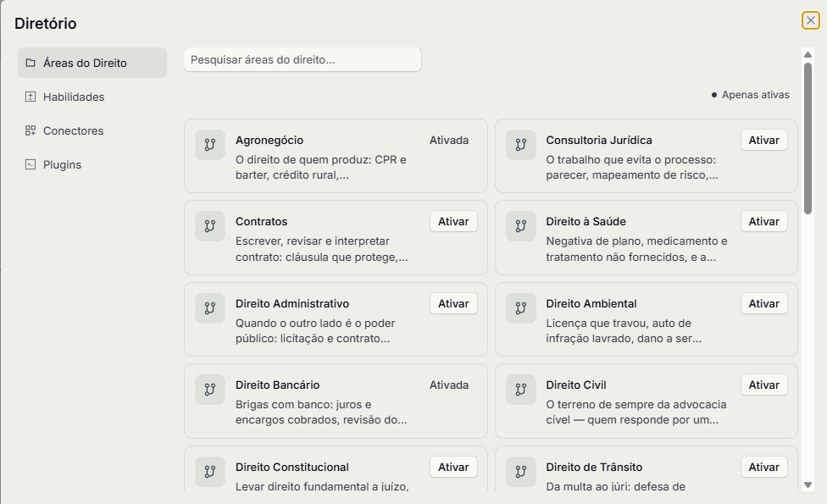Click the Direito Ambiental description text
The height and width of the screenshot is (504, 827).
[x=624, y=330]
